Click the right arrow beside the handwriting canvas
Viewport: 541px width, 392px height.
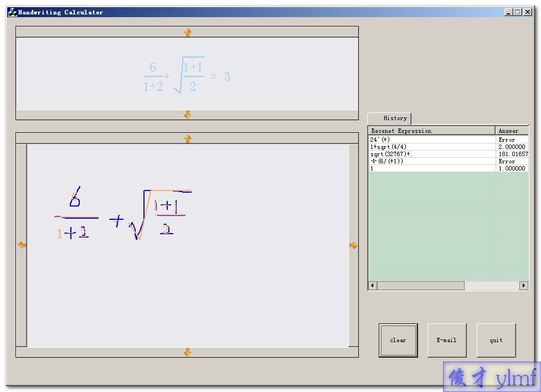click(x=353, y=245)
